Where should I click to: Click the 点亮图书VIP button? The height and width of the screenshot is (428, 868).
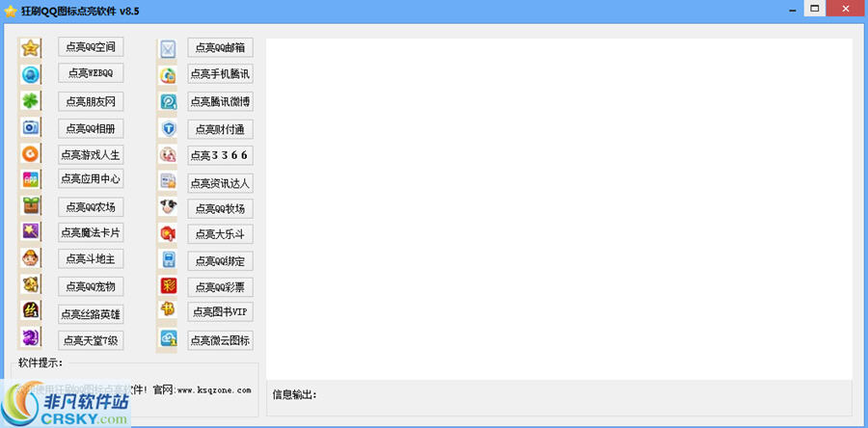(220, 312)
